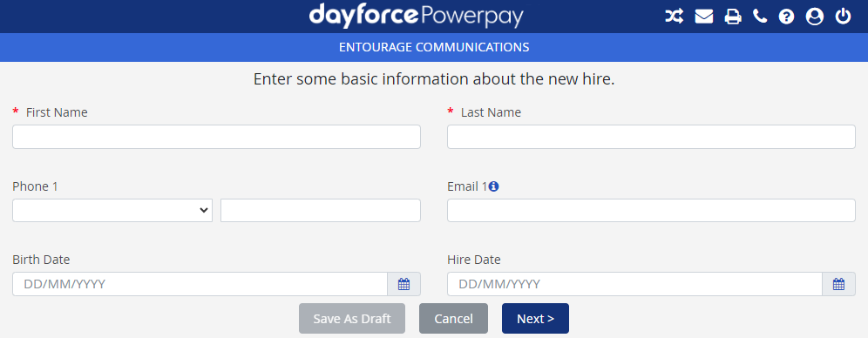This screenshot has height=338, width=868.
Task: Open the user profile icon
Action: point(814,17)
